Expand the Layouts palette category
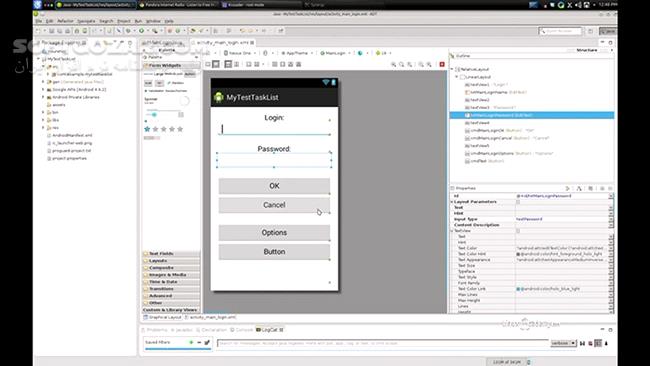The width and height of the screenshot is (650, 366). point(171,261)
